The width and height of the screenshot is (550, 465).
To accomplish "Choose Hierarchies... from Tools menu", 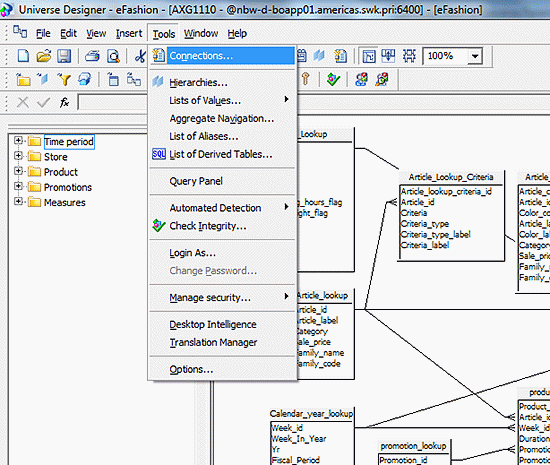I will 222,82.
